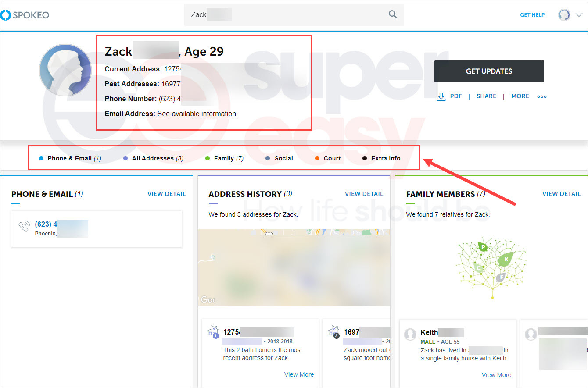Click the Spokeo logo
The width and height of the screenshot is (588, 388).
tap(25, 15)
